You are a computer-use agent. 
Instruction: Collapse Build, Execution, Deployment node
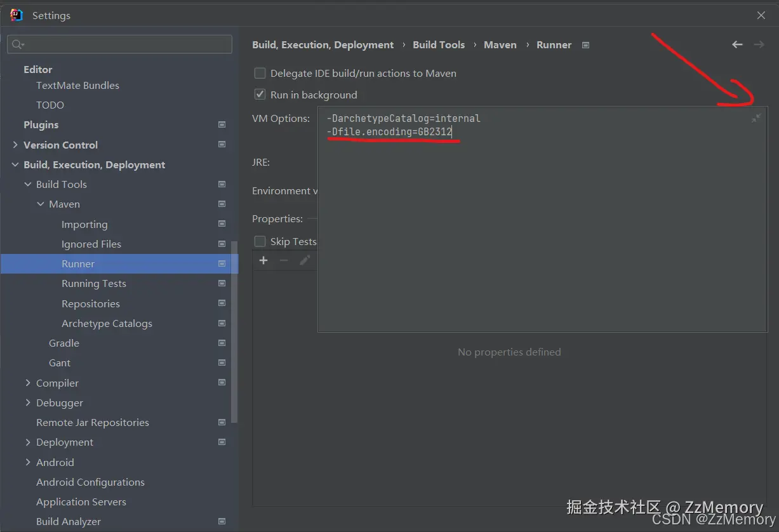pyautogui.click(x=15, y=164)
